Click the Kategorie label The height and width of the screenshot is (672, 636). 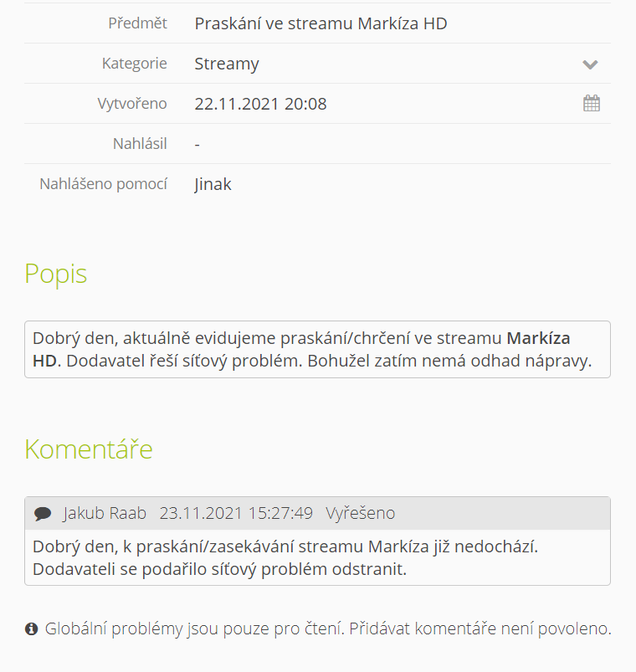point(134,64)
